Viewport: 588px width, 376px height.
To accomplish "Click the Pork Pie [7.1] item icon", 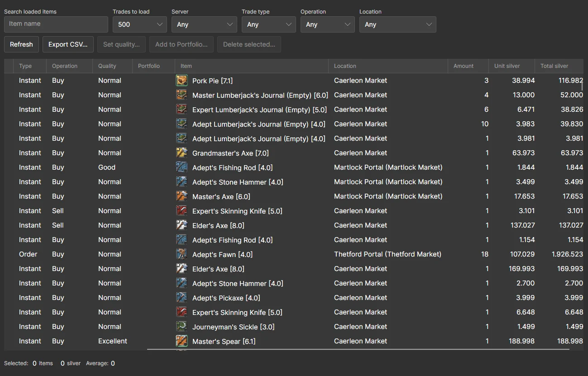I will point(182,81).
